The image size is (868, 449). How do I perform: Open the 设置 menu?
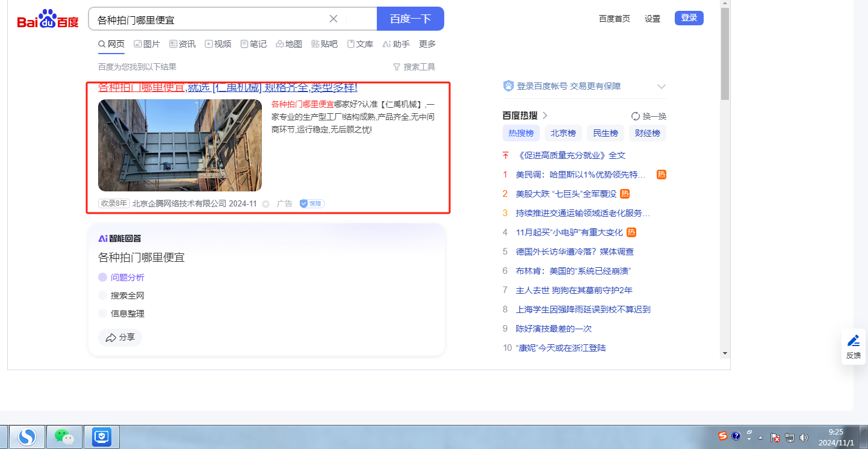pyautogui.click(x=653, y=19)
